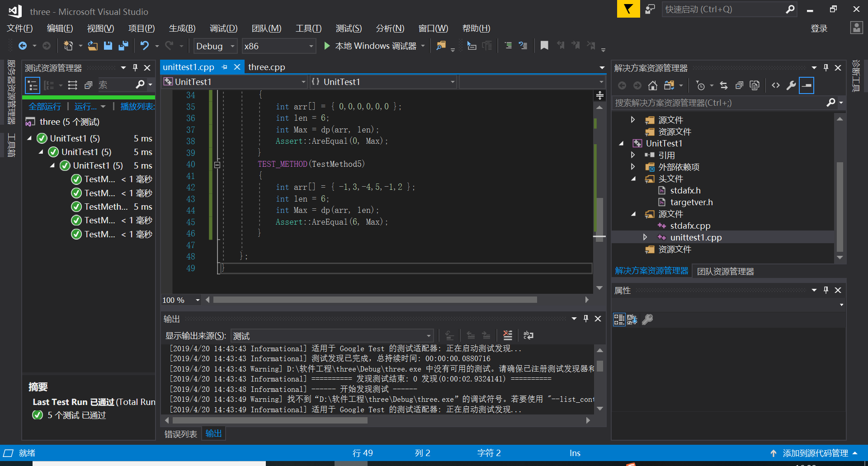Expand the unittest1.cpp tree node
Viewport: 868px width, 466px height.
(645, 237)
